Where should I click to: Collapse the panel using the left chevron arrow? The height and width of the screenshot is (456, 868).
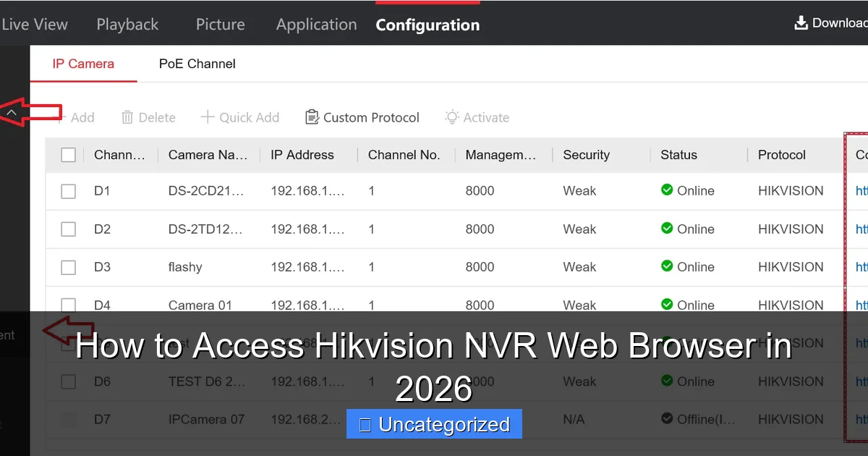click(x=12, y=112)
